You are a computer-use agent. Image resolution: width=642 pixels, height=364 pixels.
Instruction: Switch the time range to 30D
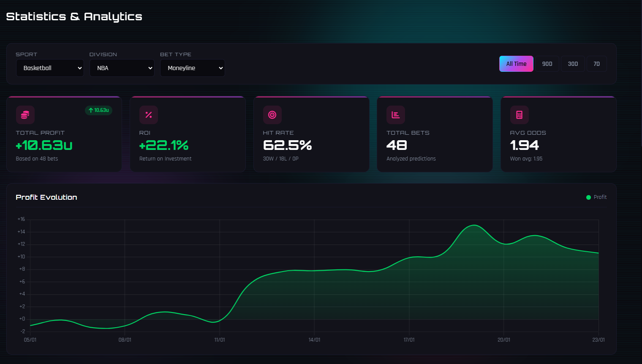point(573,63)
